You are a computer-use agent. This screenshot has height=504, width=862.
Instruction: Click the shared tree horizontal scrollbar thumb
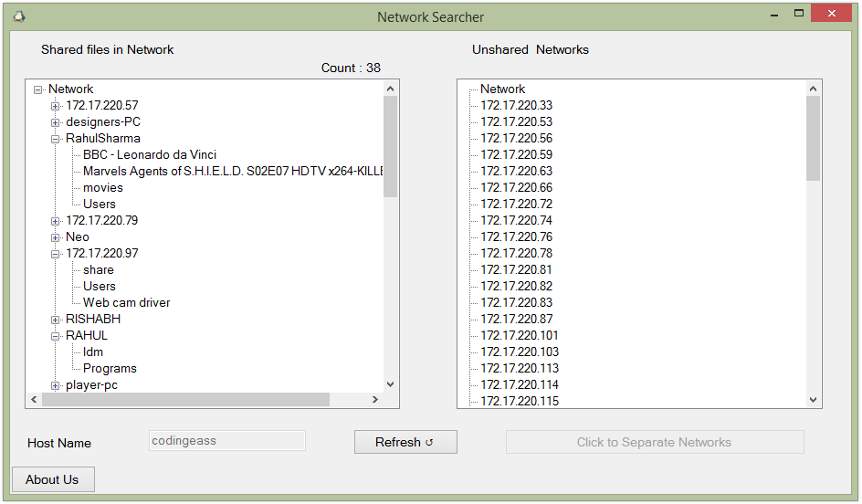pyautogui.click(x=185, y=400)
